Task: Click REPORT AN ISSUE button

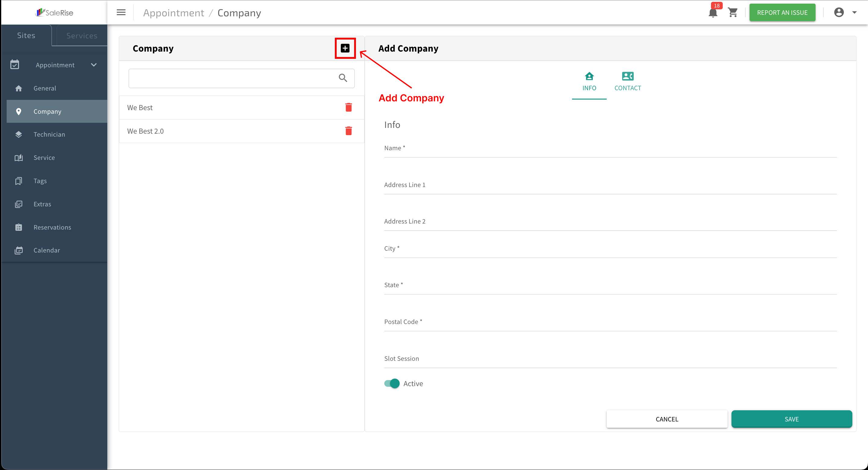Action: point(782,12)
